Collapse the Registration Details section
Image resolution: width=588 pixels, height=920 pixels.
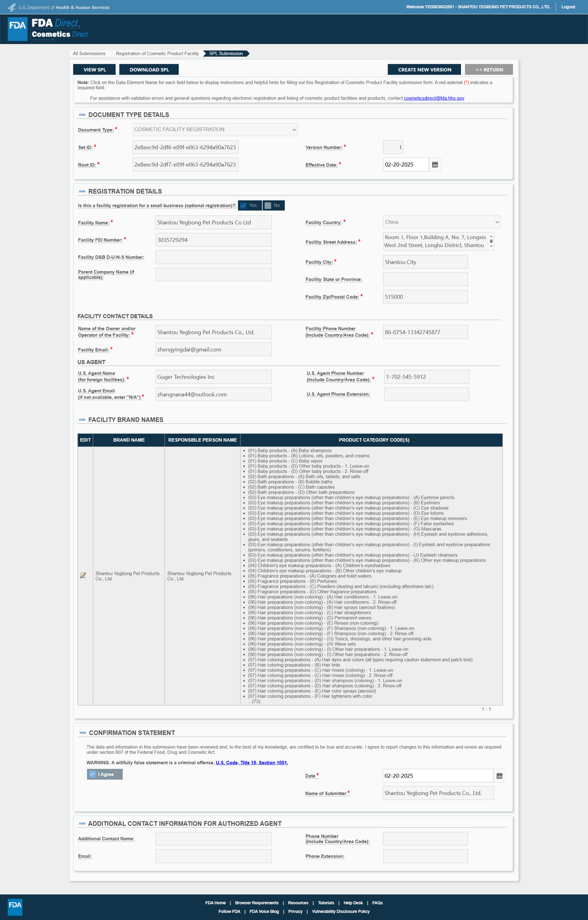point(82,192)
